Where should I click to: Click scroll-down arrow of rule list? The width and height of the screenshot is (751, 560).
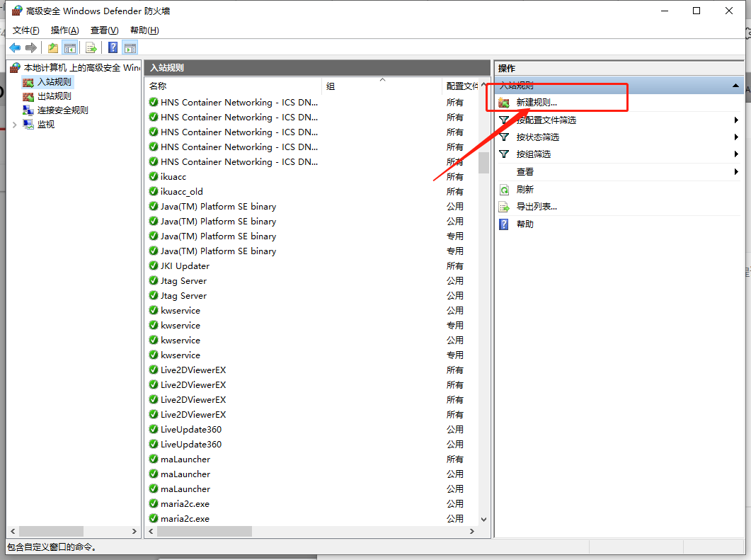point(483,519)
